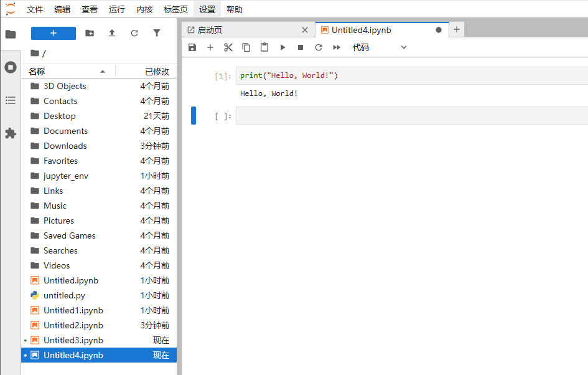Open the 帮助 menu
The width and height of the screenshot is (588, 375).
point(235,9)
